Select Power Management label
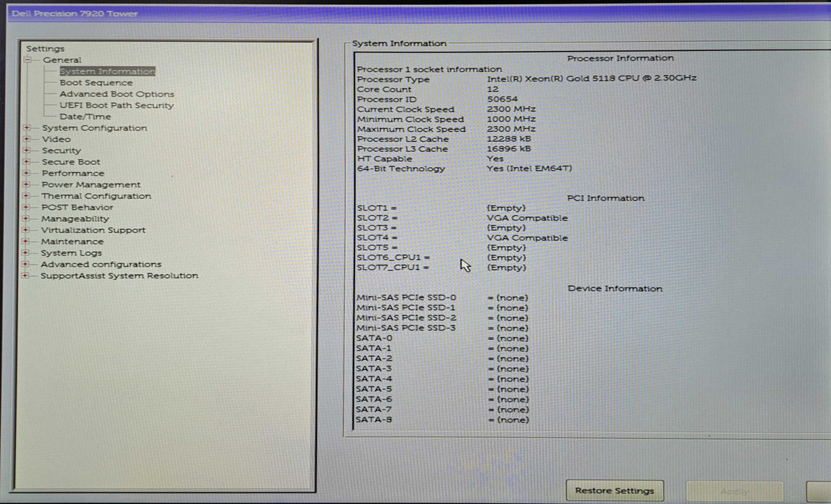831x504 pixels. pyautogui.click(x=91, y=184)
